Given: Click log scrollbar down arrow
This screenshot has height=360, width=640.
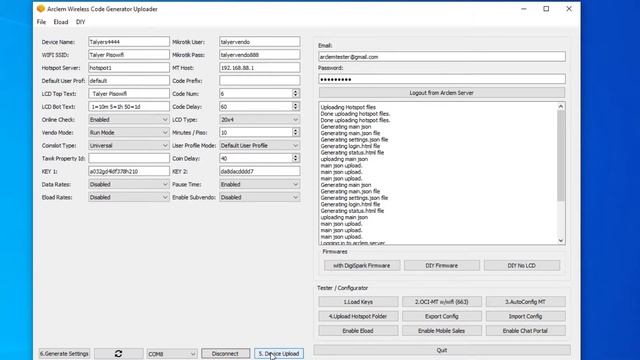Looking at the screenshot, I should [x=561, y=240].
